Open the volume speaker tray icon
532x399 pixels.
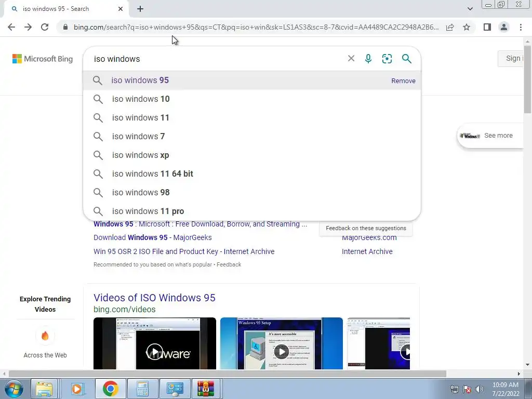479,389
